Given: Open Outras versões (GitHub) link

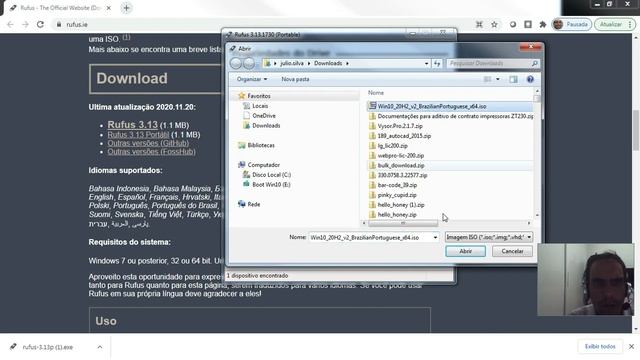Looking at the screenshot, I should [148, 143].
